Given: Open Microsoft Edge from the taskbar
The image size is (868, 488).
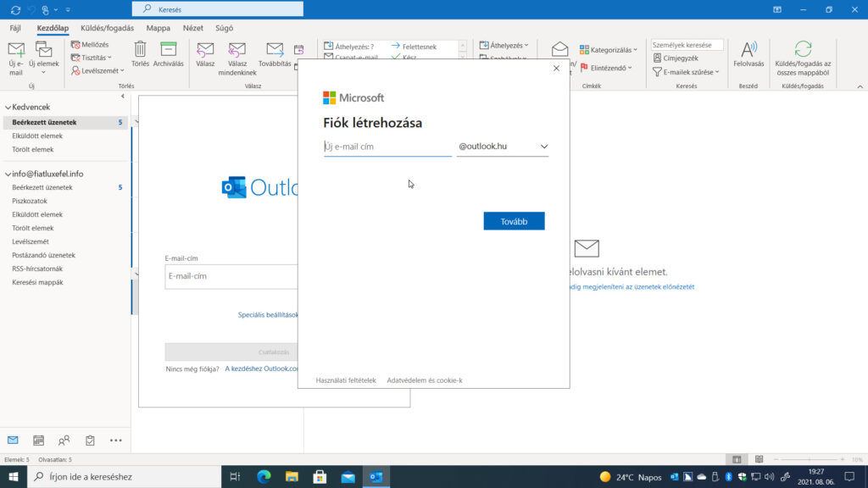Looking at the screenshot, I should 264,476.
